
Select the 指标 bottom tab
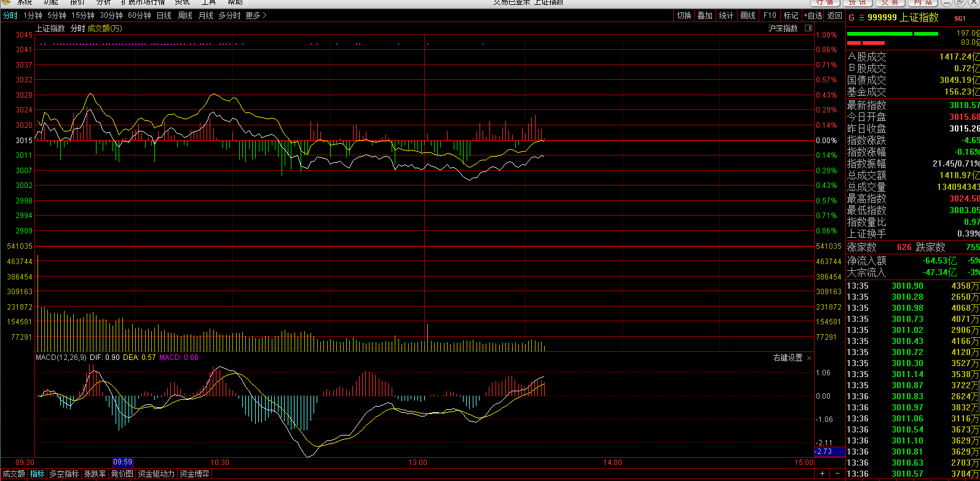pyautogui.click(x=38, y=474)
